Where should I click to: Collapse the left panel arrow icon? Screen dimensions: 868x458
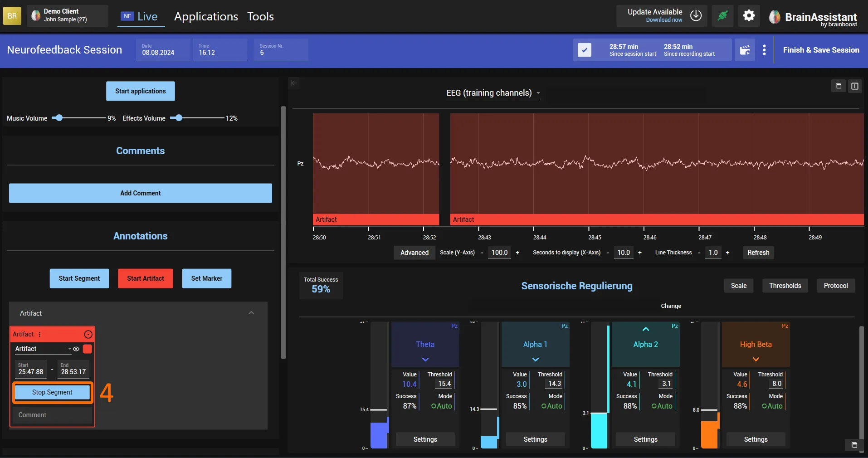tap(294, 83)
